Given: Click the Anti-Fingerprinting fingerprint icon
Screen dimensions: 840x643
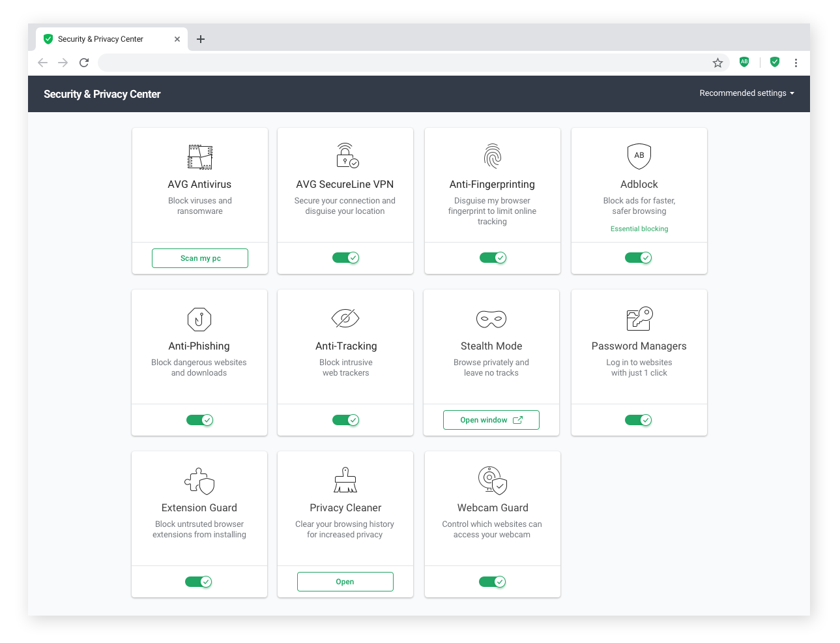Looking at the screenshot, I should click(x=493, y=157).
